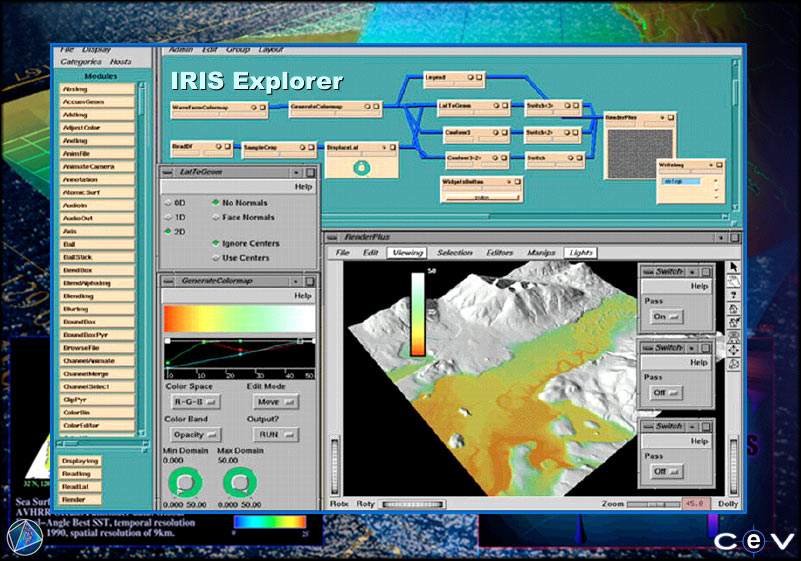Toggle Pass On in top Switch panel
The width and height of the screenshot is (801, 561).
[666, 316]
